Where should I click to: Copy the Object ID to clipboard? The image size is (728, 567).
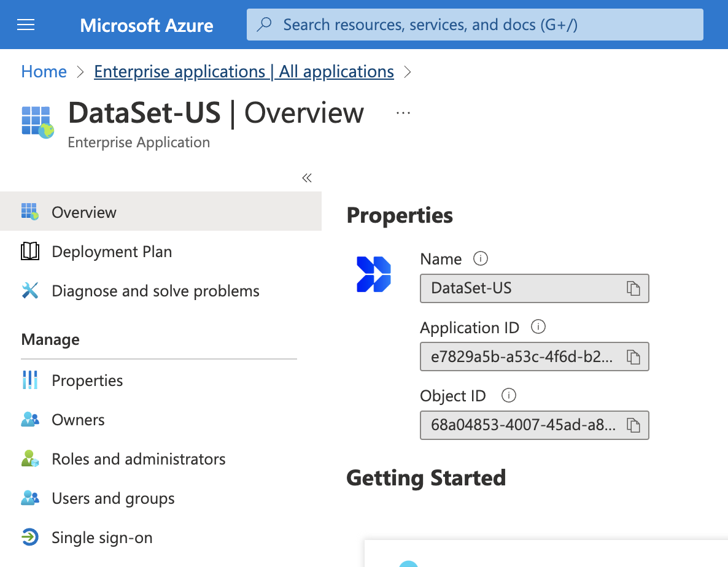click(x=633, y=425)
